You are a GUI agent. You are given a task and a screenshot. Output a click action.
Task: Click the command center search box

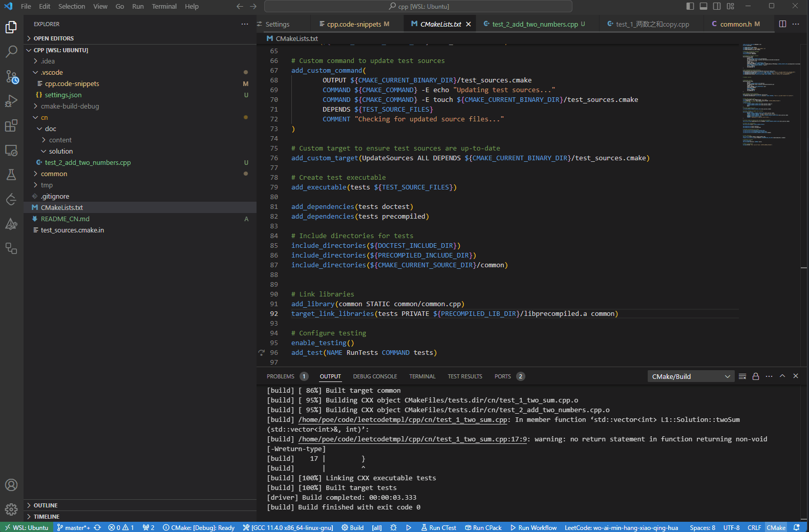pyautogui.click(x=418, y=6)
